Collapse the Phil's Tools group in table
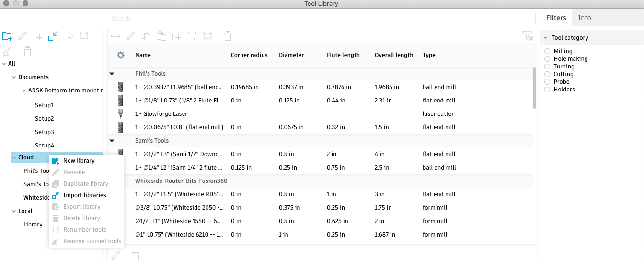 click(112, 74)
